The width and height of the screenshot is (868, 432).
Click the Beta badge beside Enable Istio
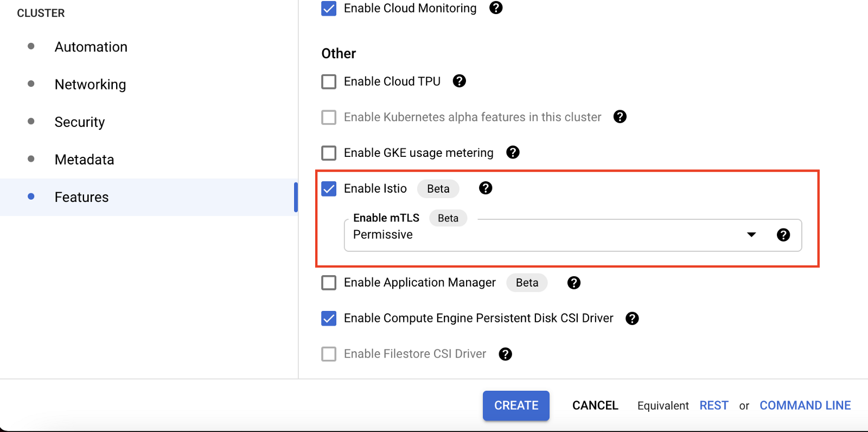point(438,188)
